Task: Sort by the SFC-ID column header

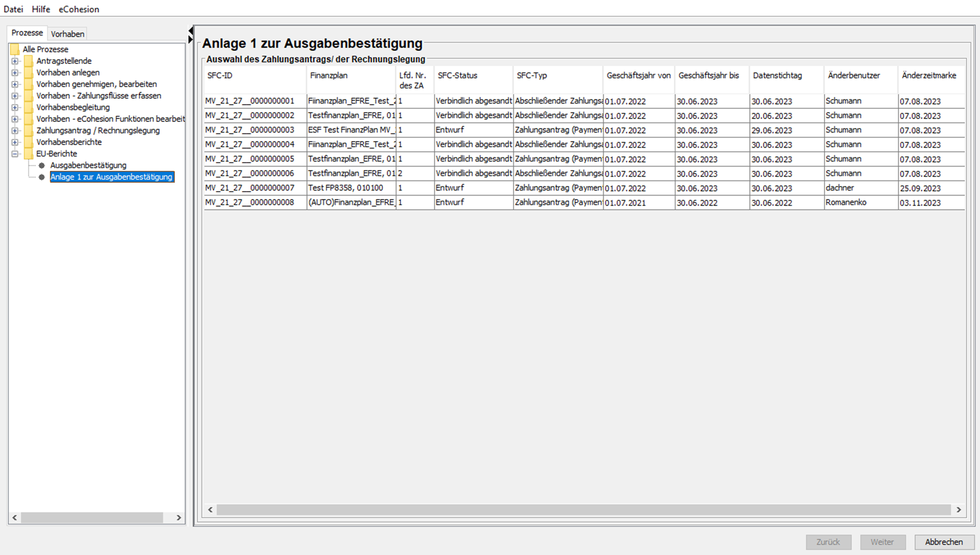Action: point(255,80)
